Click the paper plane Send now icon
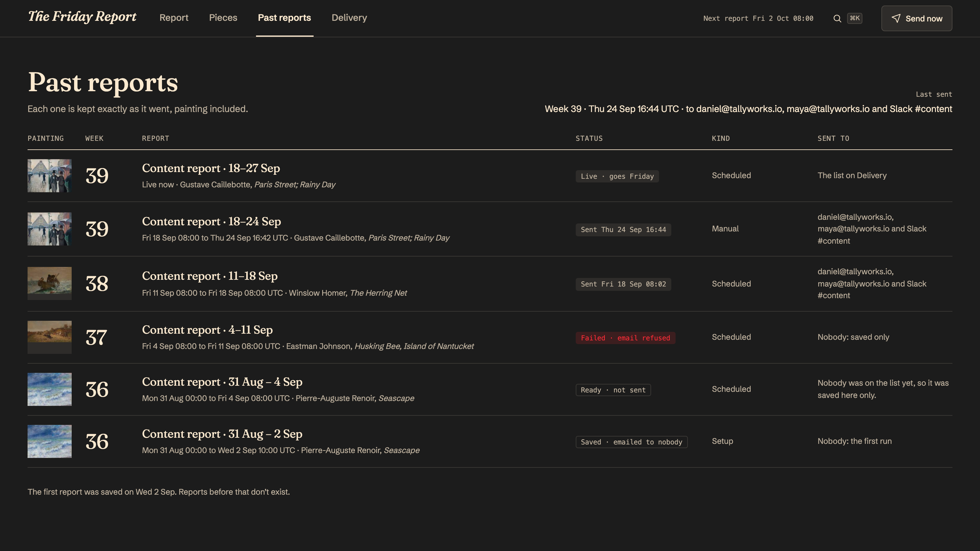Viewport: 980px width, 551px height. tap(896, 18)
